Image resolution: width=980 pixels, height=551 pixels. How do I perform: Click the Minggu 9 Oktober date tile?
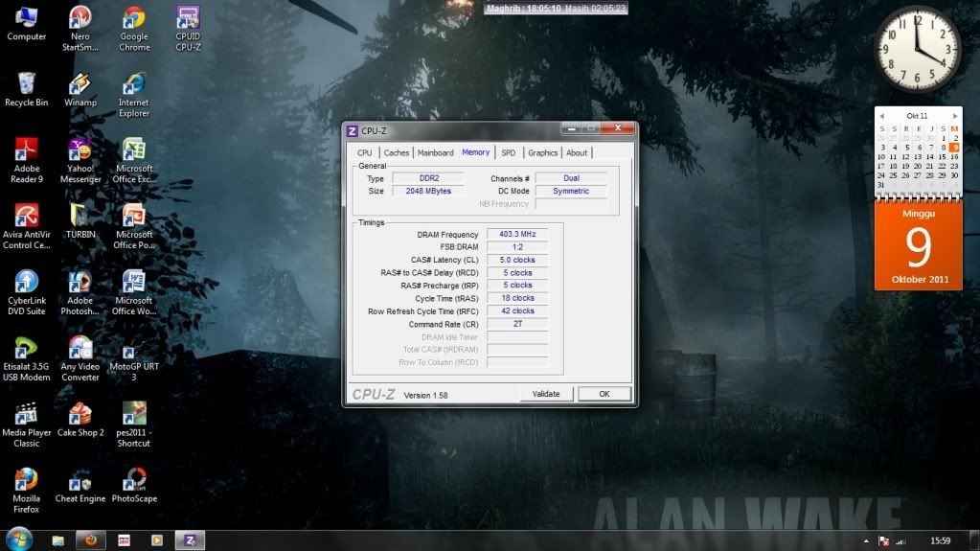[918, 246]
